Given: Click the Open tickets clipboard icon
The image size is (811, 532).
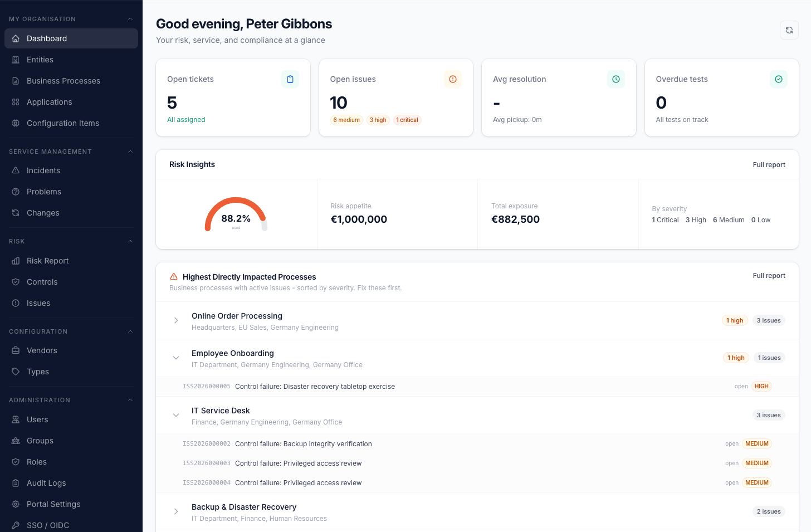Looking at the screenshot, I should (290, 79).
